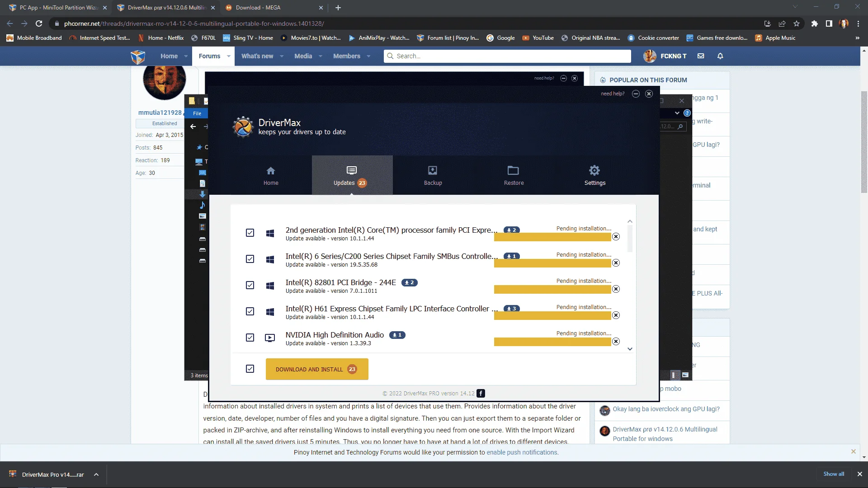
Task: Cancel the Intel 6 Series SMBus pending installation
Action: click(616, 263)
